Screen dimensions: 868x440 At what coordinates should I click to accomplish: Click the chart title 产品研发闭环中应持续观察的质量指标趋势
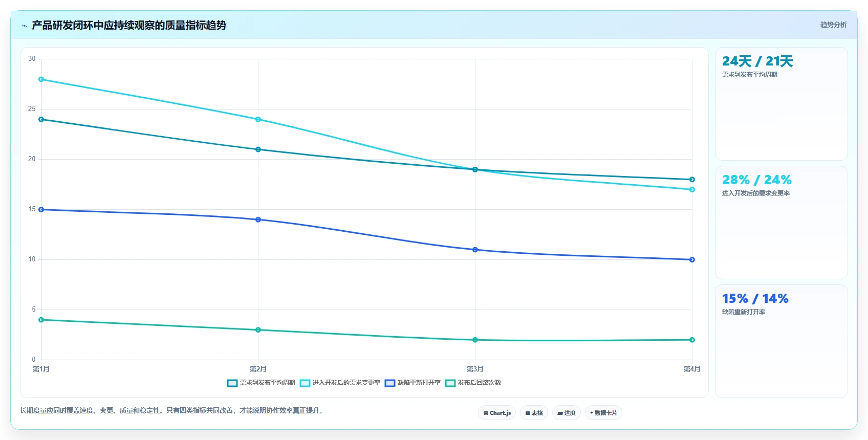[x=129, y=25]
